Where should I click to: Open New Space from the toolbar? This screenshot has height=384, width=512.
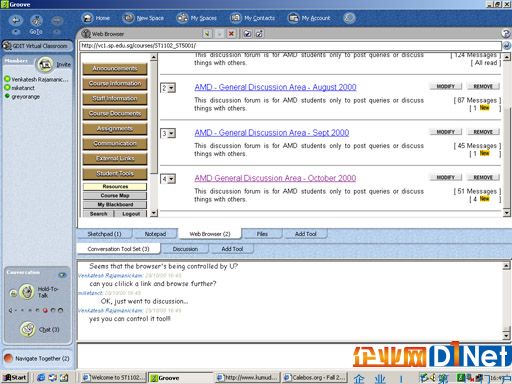point(128,18)
